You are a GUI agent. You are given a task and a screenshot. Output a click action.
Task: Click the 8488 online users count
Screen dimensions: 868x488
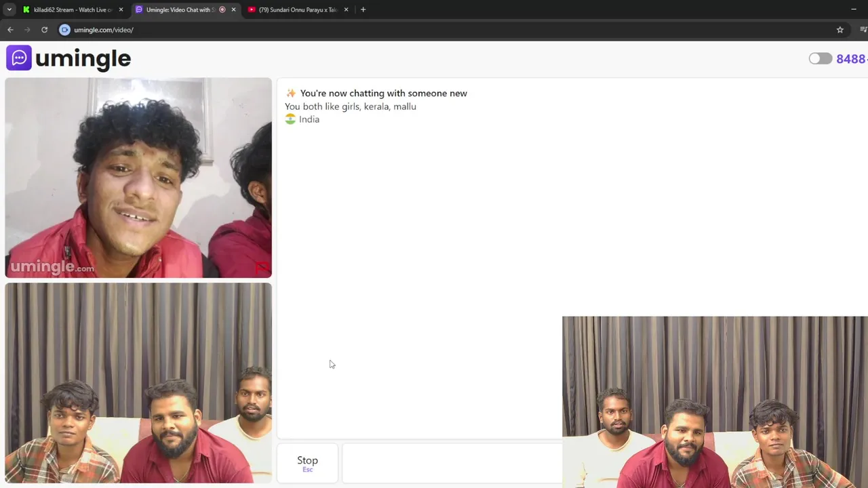(851, 59)
